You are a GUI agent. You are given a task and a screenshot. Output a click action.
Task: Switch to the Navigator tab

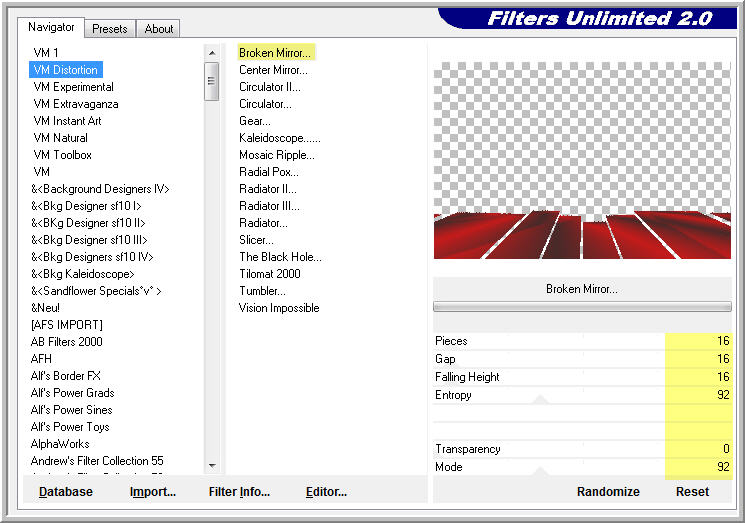[x=51, y=28]
